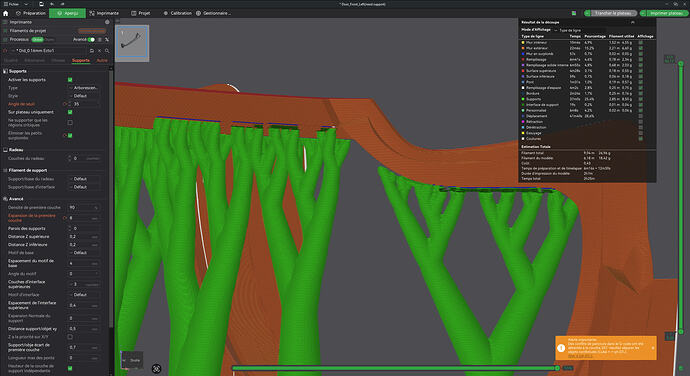This screenshot has width=690, height=376.
Task: Toggle Éliminer les petits surplombs checkbox
Action: tap(70, 135)
